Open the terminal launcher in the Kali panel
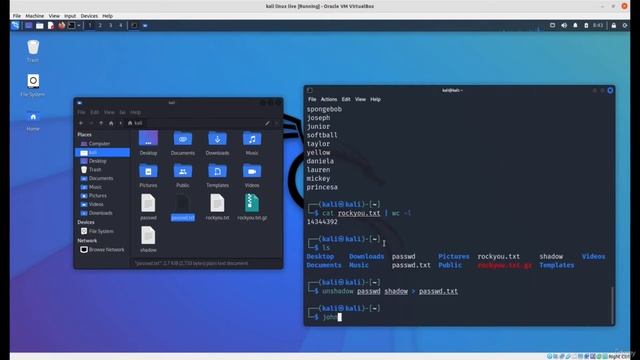This screenshot has width=640, height=360. (x=71, y=25)
